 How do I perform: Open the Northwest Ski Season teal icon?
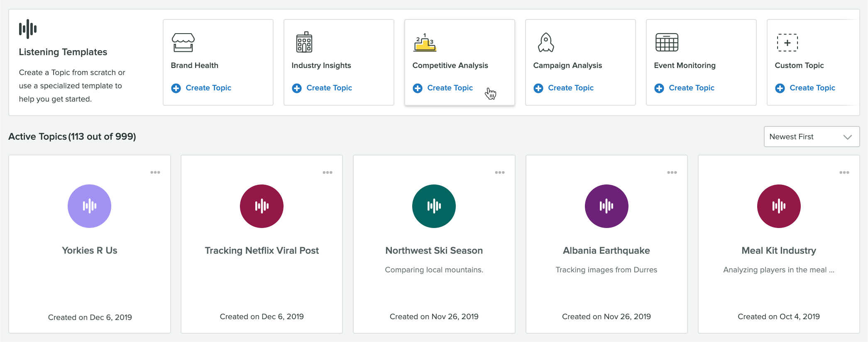pos(434,206)
